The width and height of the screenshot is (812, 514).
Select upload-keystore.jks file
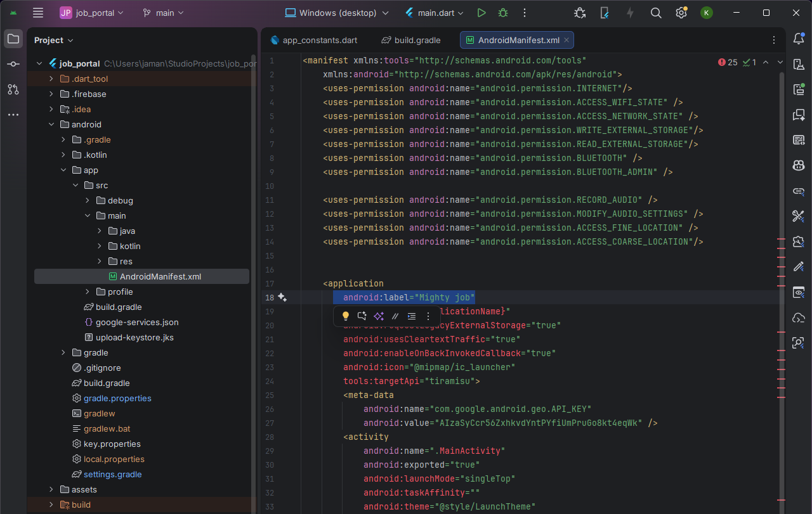click(129, 337)
